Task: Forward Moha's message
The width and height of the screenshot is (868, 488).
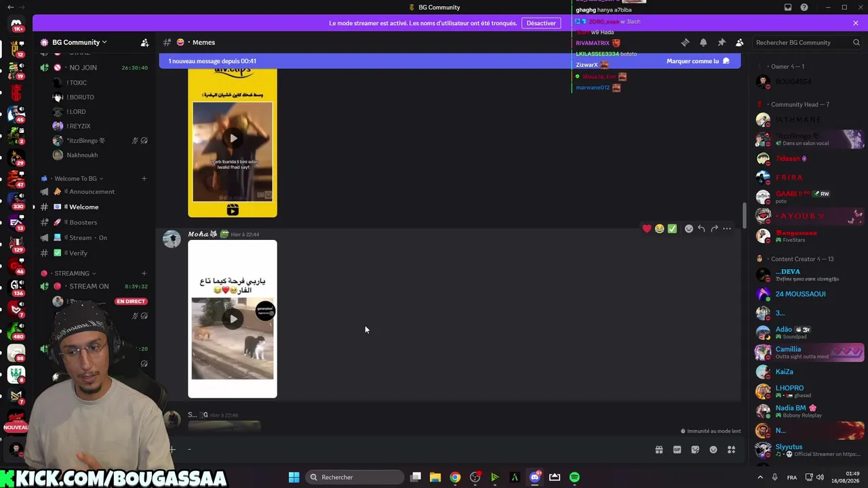Action: tap(714, 228)
